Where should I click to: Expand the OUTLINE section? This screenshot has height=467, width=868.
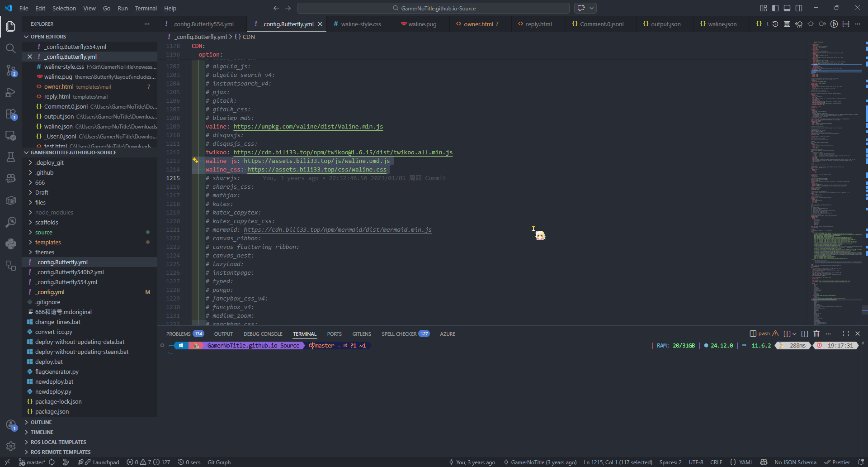[x=41, y=422]
